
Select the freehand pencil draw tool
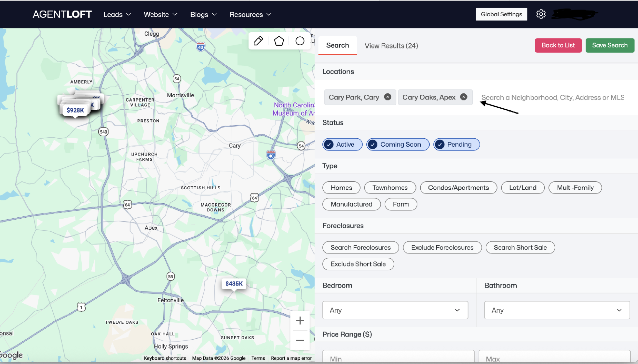point(258,41)
